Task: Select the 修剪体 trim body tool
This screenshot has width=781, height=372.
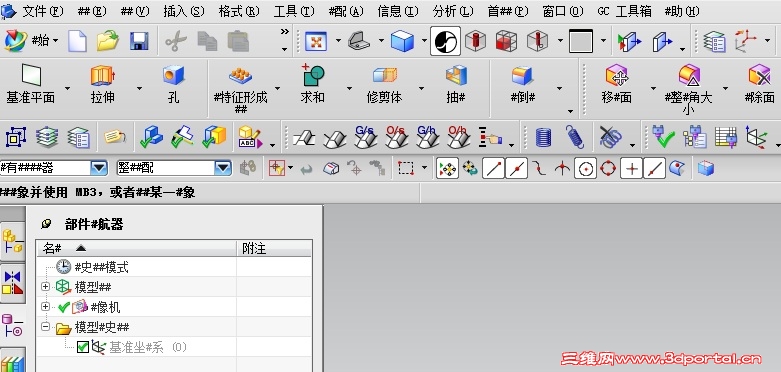Action: (x=384, y=84)
